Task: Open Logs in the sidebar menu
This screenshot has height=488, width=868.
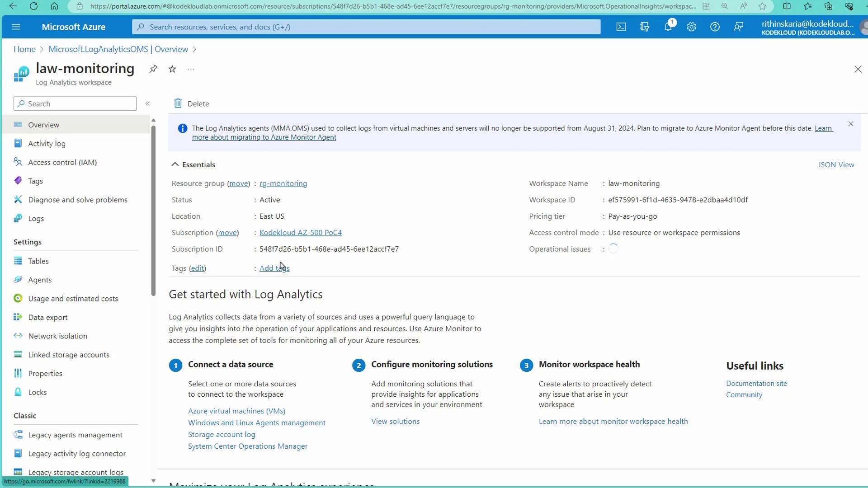Action: 36,219
